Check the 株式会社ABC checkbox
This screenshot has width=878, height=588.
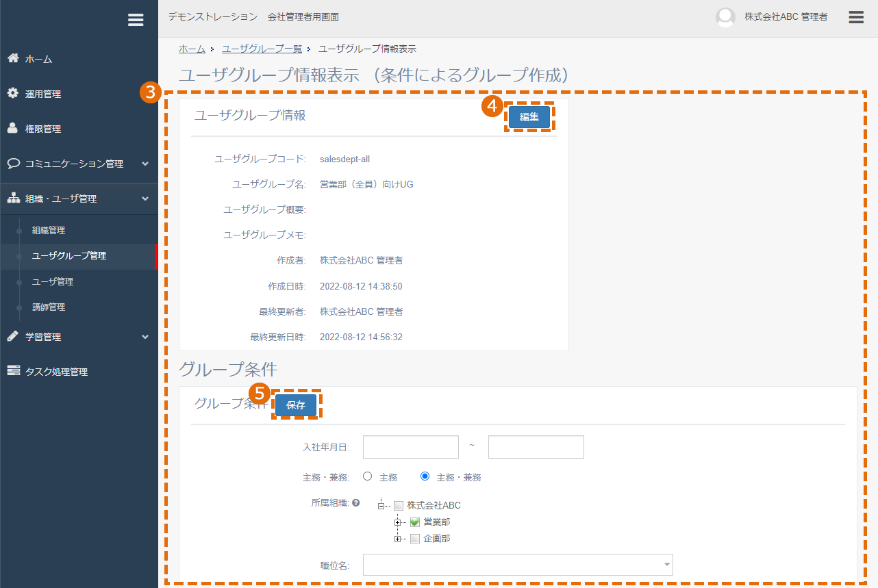point(399,506)
